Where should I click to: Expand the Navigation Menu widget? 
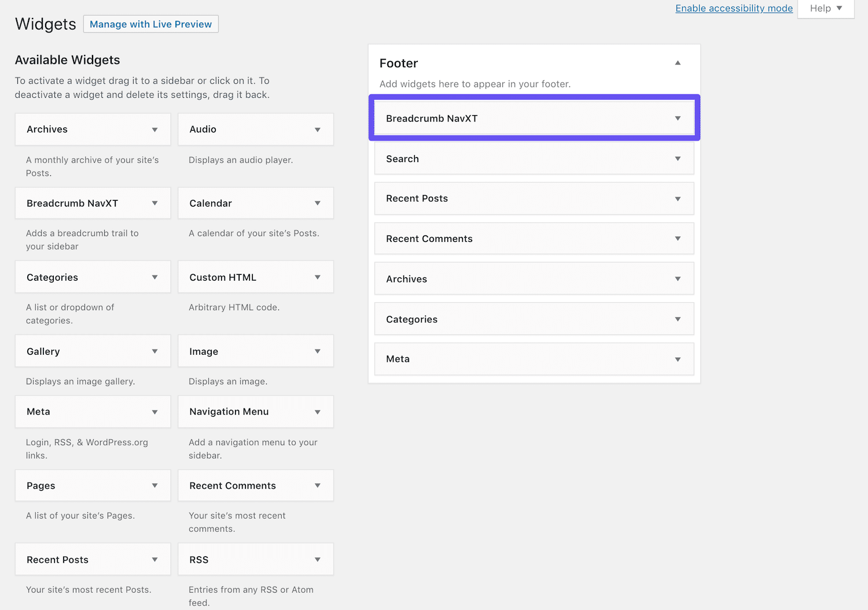318,411
